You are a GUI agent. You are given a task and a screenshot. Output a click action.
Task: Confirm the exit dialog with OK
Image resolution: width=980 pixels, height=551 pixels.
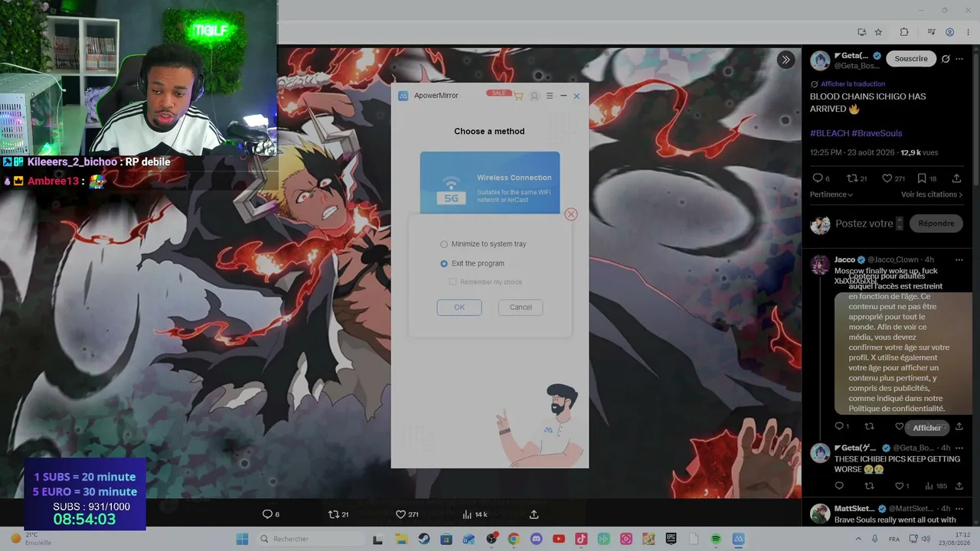[x=459, y=307]
